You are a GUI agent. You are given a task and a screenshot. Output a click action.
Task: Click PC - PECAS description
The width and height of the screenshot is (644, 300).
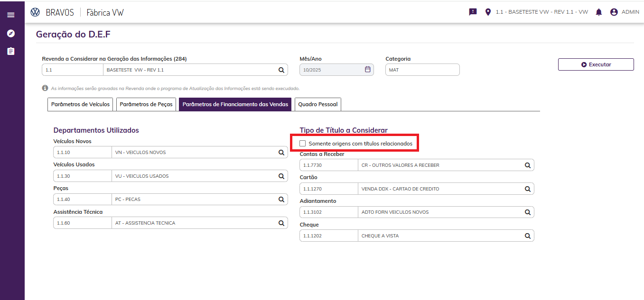pos(128,199)
